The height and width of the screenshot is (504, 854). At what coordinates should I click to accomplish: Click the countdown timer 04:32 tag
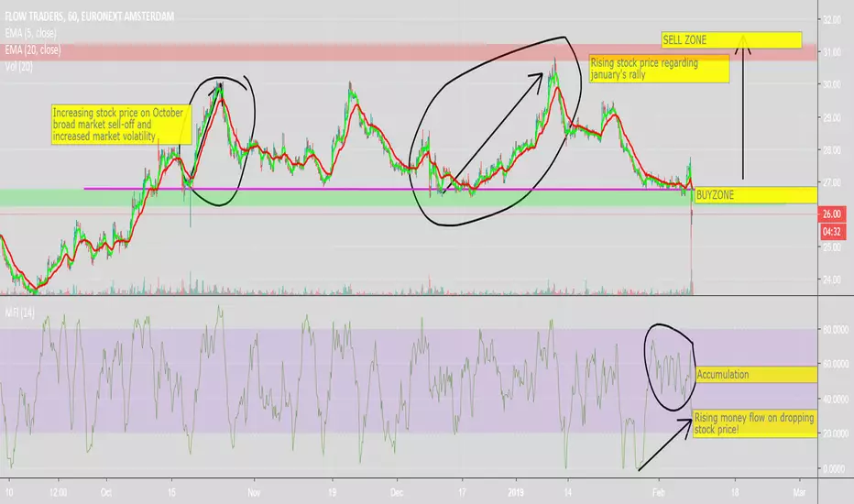coord(832,232)
